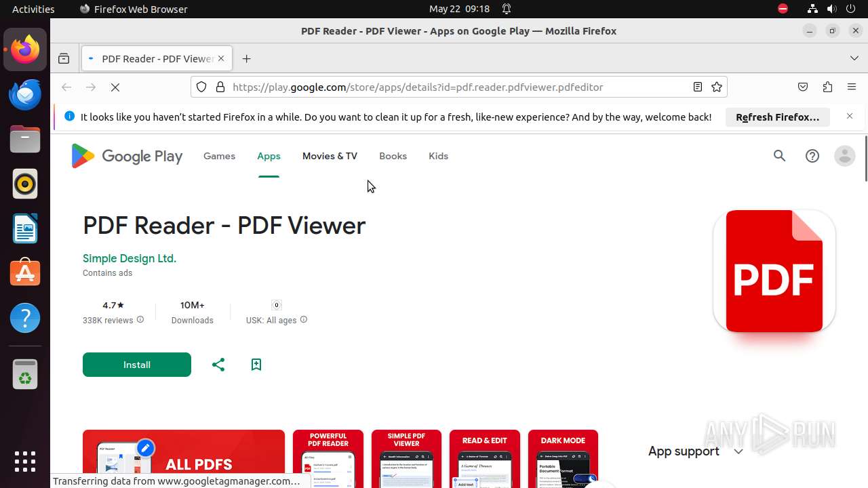Click the 4.7 star rating text
The image size is (868, 488).
tap(113, 305)
